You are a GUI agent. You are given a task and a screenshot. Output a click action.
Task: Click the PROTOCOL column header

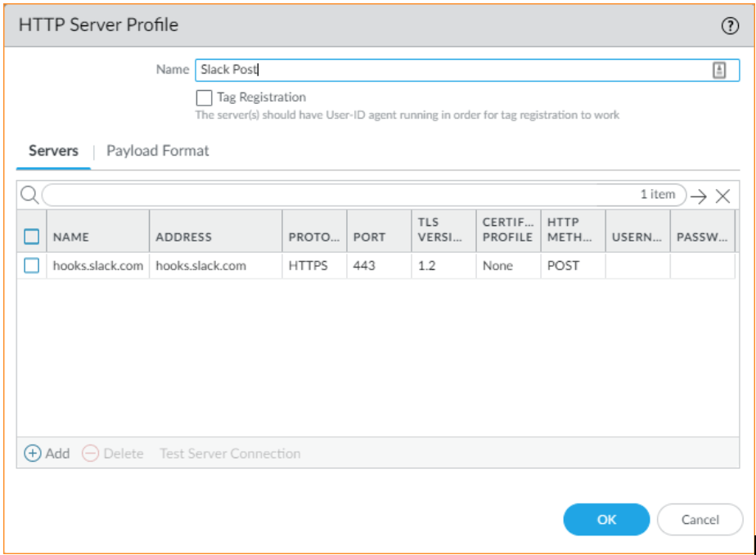click(314, 231)
